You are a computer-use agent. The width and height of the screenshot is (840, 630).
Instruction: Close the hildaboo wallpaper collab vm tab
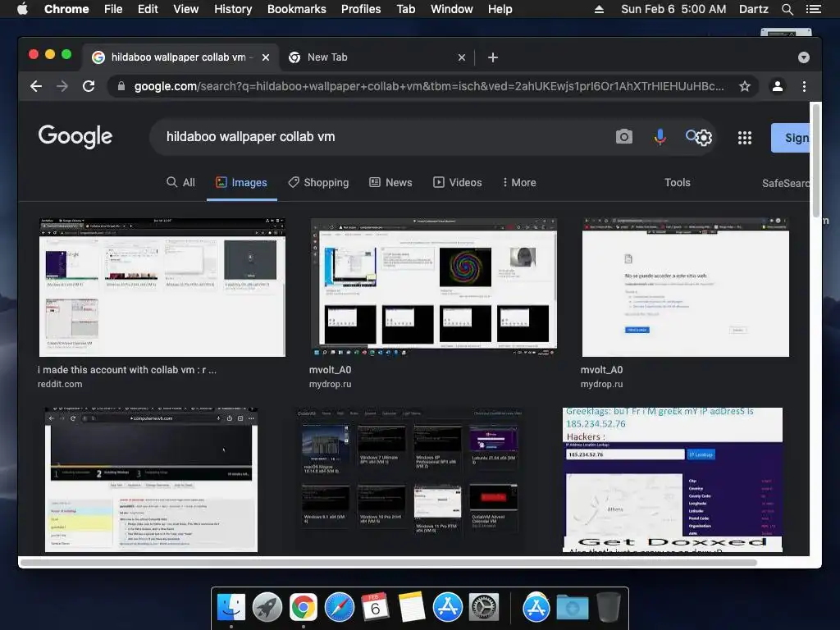[266, 57]
